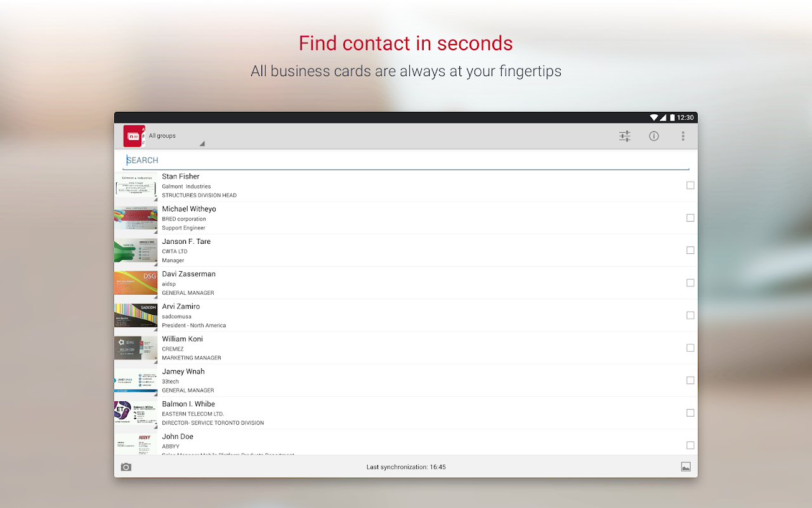Image resolution: width=812 pixels, height=508 pixels.
Task: Open Stan Fisher's business card thumbnail
Action: [136, 186]
